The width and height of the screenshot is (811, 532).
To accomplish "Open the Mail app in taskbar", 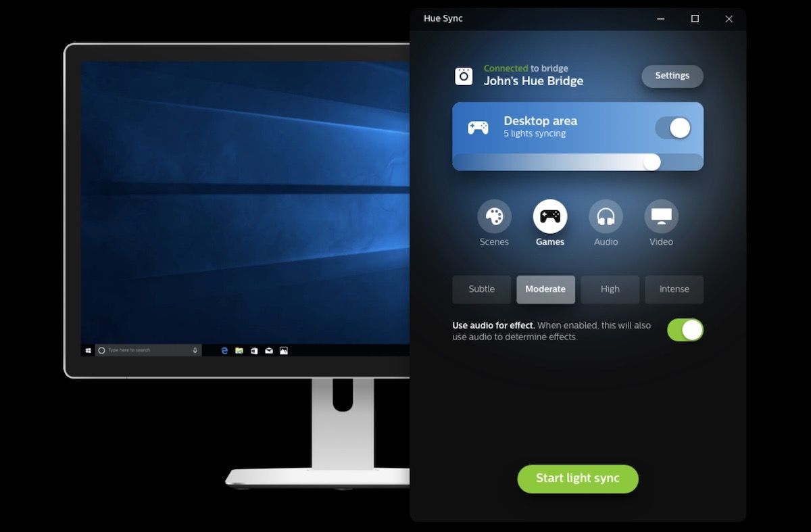I will click(269, 351).
